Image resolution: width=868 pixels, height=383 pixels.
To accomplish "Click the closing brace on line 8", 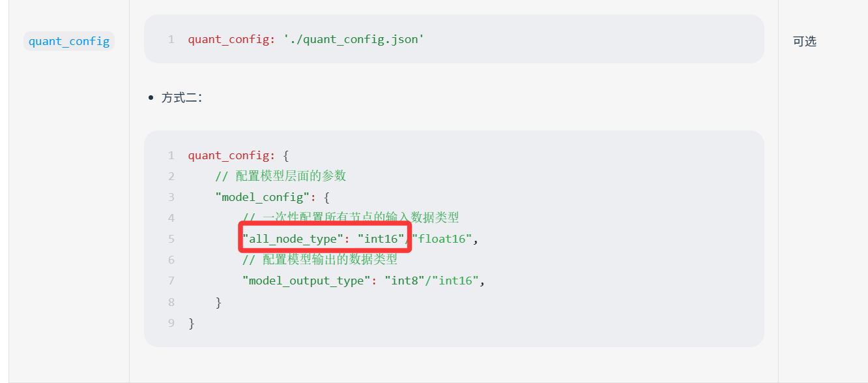I will pos(218,301).
